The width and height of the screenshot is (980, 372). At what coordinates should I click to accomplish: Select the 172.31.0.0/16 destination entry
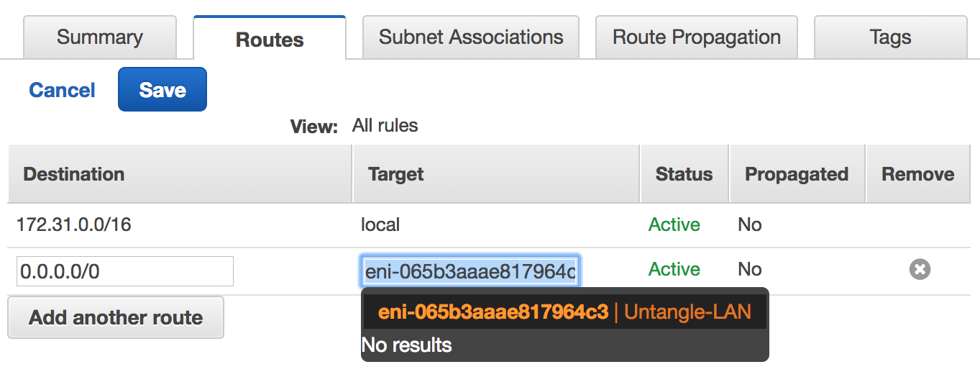(x=74, y=224)
